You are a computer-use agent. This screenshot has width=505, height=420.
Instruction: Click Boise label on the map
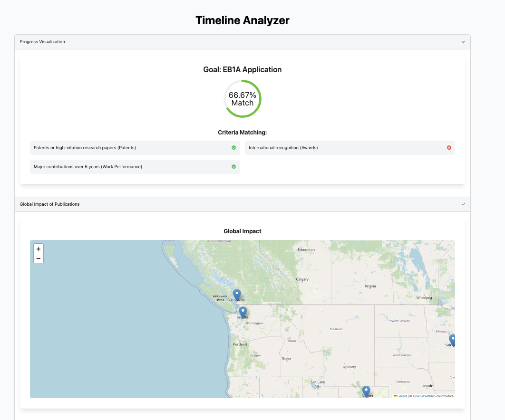pyautogui.click(x=287, y=359)
